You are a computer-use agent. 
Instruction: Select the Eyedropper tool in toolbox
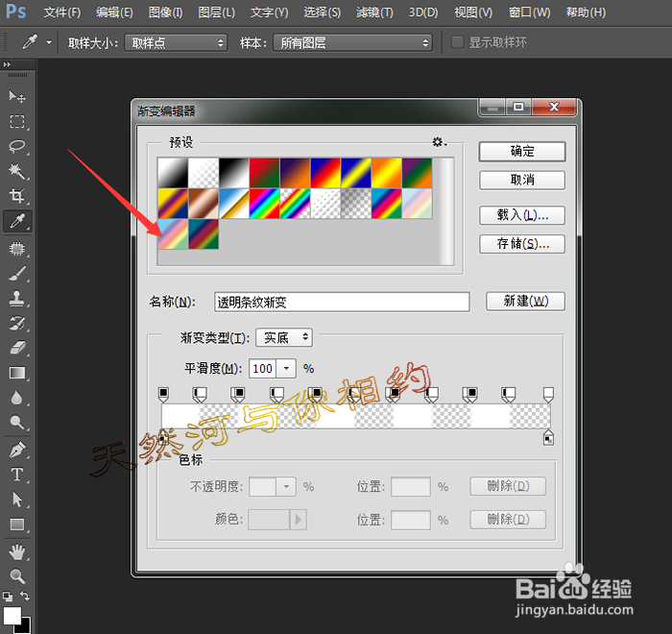tap(17, 221)
